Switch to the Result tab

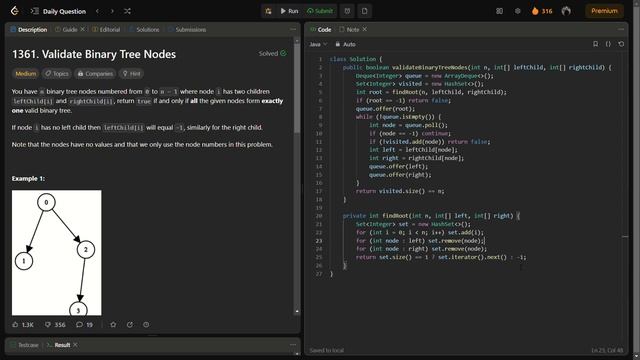(x=58, y=345)
